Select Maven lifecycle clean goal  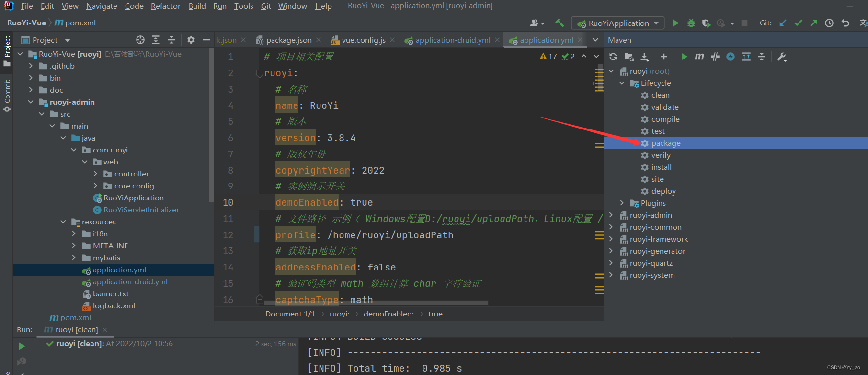(x=660, y=95)
